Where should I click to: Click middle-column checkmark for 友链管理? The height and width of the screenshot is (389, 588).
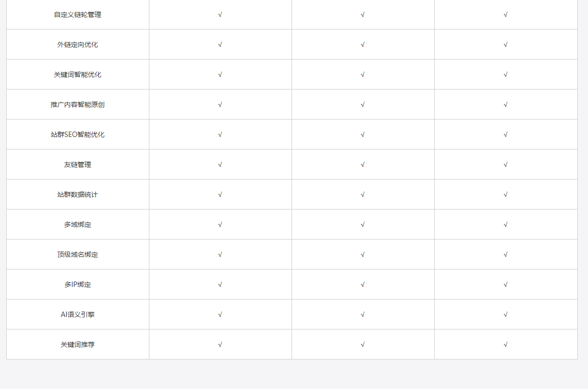pyautogui.click(x=363, y=165)
